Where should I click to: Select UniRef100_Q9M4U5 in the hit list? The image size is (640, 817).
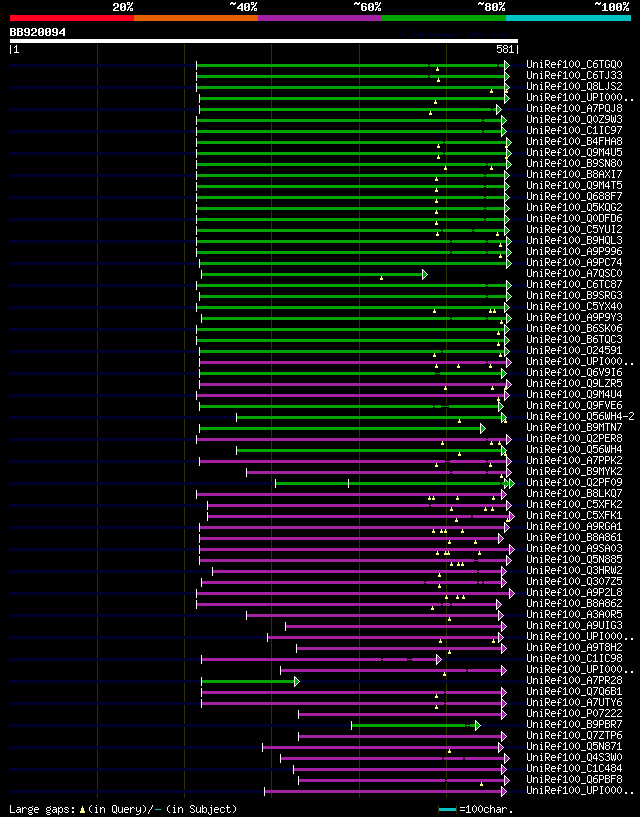(574, 152)
